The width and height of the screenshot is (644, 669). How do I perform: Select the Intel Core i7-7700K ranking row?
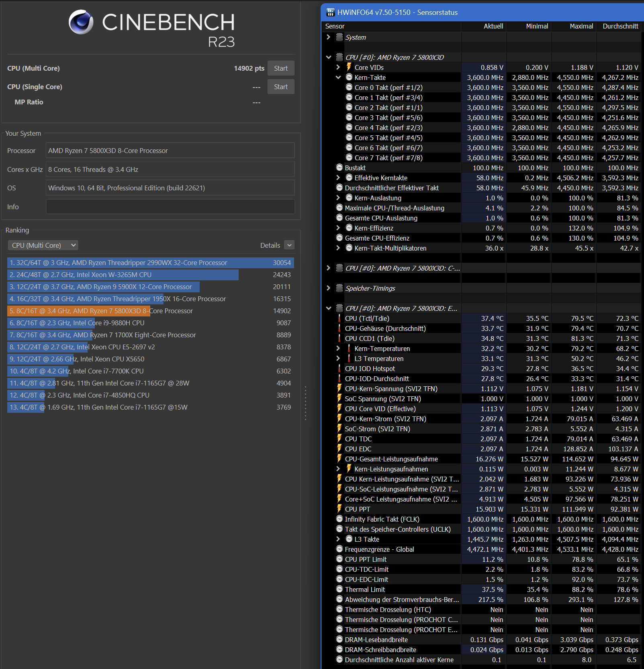tap(151, 371)
